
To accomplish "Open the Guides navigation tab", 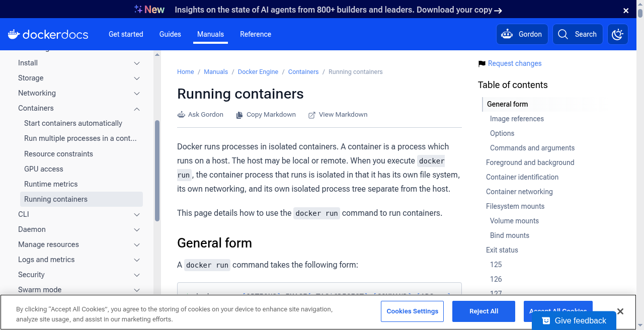I will tap(170, 34).
